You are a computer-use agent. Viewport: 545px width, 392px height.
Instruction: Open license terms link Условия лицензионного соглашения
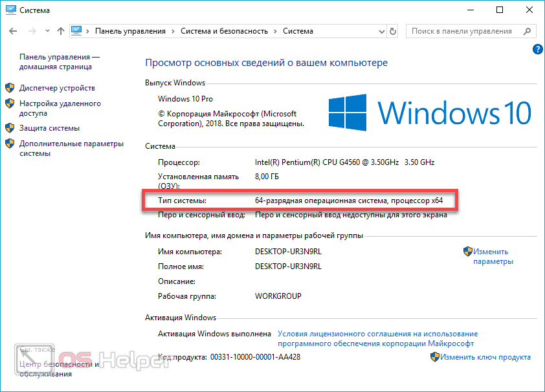[377, 338]
